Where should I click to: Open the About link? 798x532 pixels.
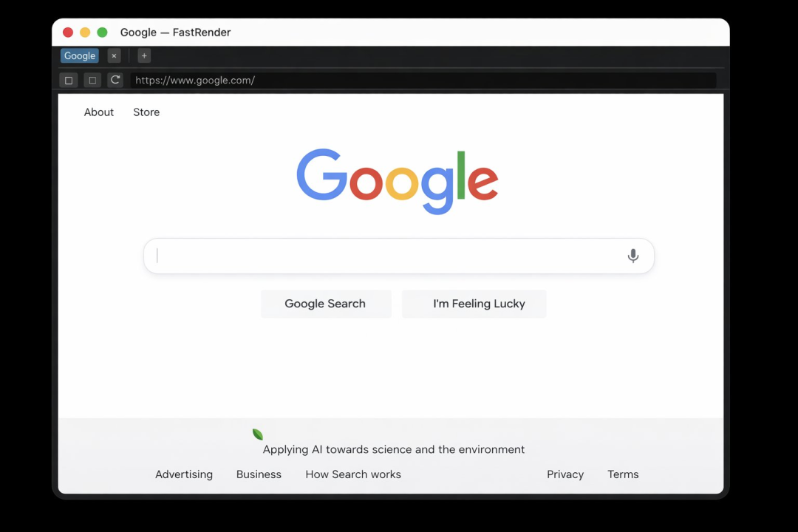99,112
